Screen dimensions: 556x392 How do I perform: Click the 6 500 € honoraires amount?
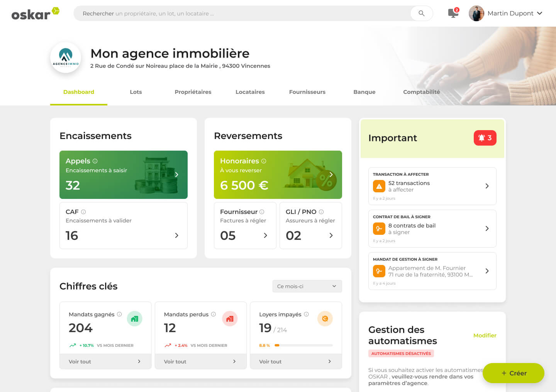244,185
